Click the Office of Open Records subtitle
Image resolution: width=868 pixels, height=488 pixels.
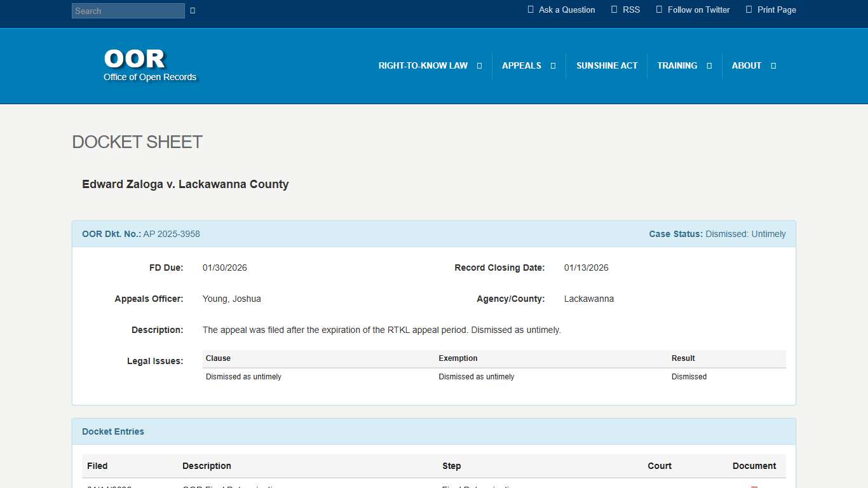[150, 78]
